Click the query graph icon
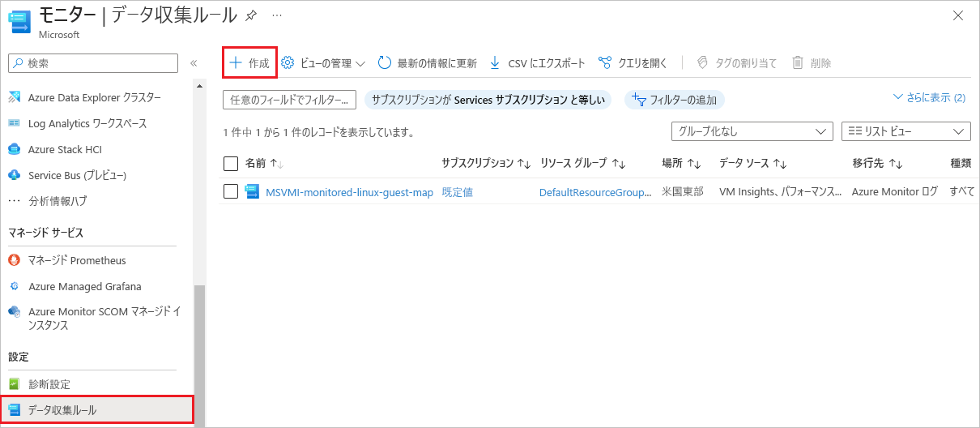 coord(604,62)
